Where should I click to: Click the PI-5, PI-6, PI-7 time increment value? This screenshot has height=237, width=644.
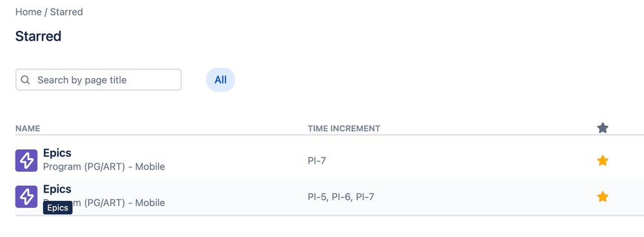tap(341, 197)
